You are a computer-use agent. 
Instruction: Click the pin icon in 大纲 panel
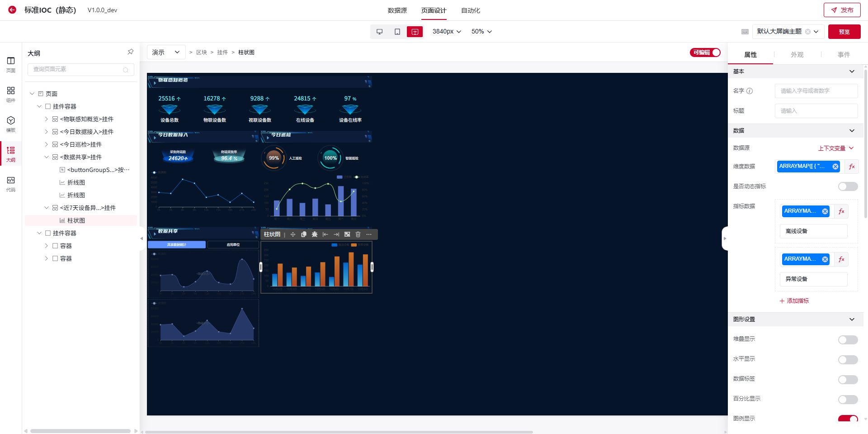130,52
